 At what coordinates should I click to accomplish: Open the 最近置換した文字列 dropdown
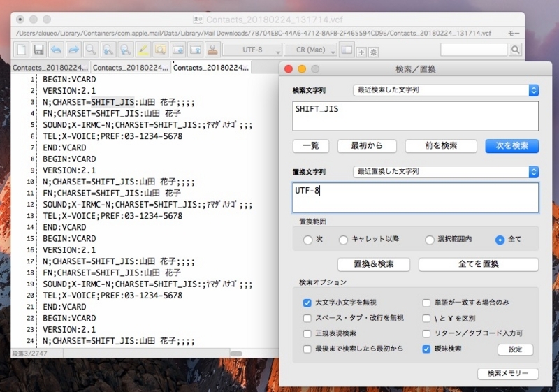[x=446, y=172]
